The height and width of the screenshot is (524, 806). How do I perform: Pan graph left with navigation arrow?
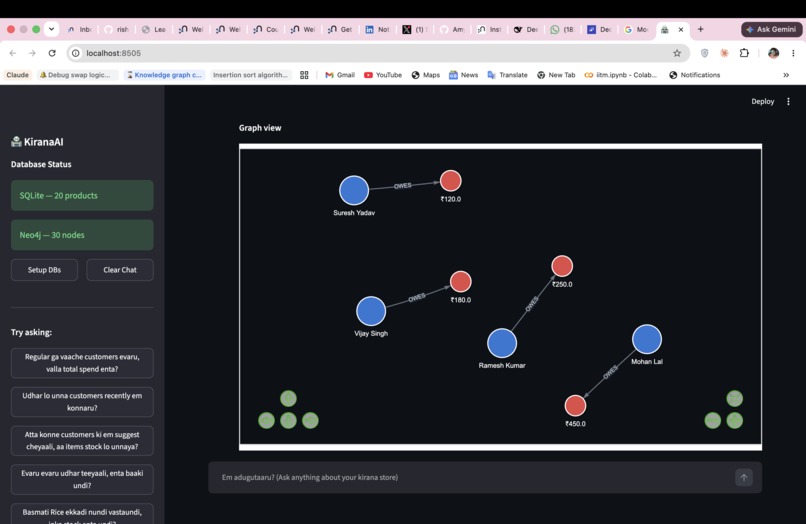pyautogui.click(x=266, y=420)
